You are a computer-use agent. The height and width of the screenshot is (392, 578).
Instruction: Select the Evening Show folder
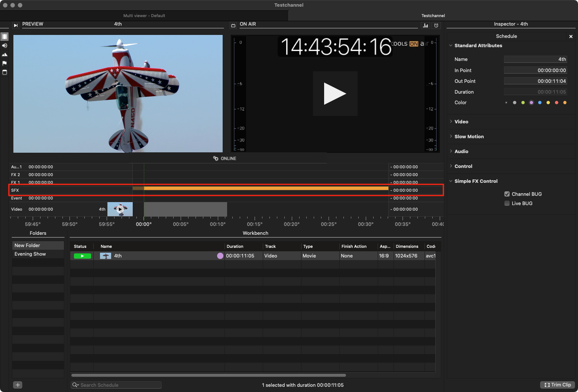[x=38, y=254]
